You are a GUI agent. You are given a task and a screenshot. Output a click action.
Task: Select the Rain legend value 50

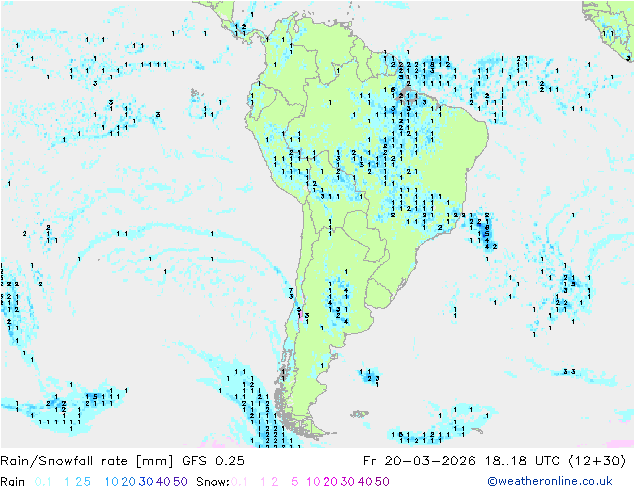coord(180,482)
